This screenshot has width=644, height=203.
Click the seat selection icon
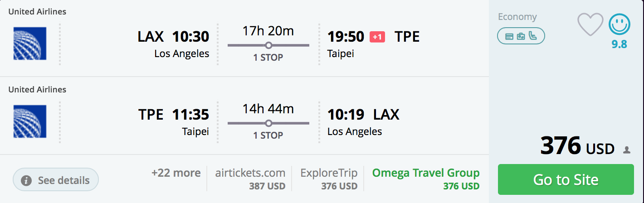[533, 36]
